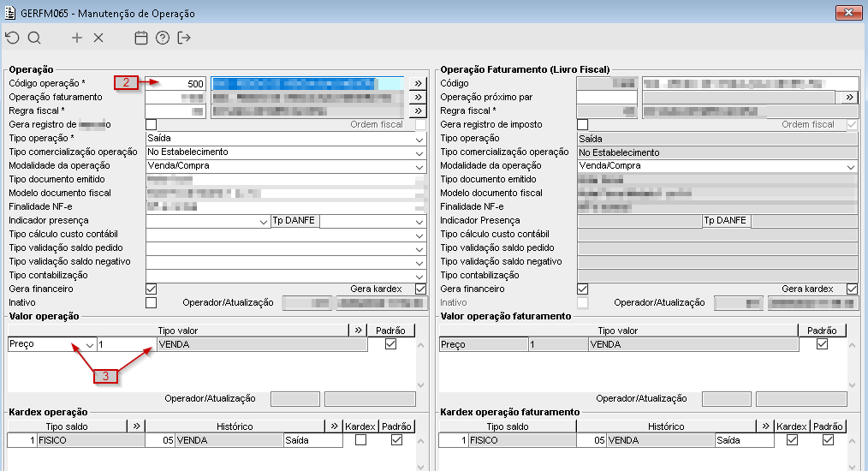
Task: Click » button next to Tipo saldo header
Action: coord(136,426)
